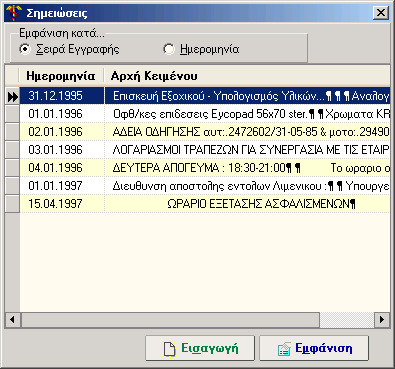Select the date cell 01.01.1997

click(x=62, y=186)
